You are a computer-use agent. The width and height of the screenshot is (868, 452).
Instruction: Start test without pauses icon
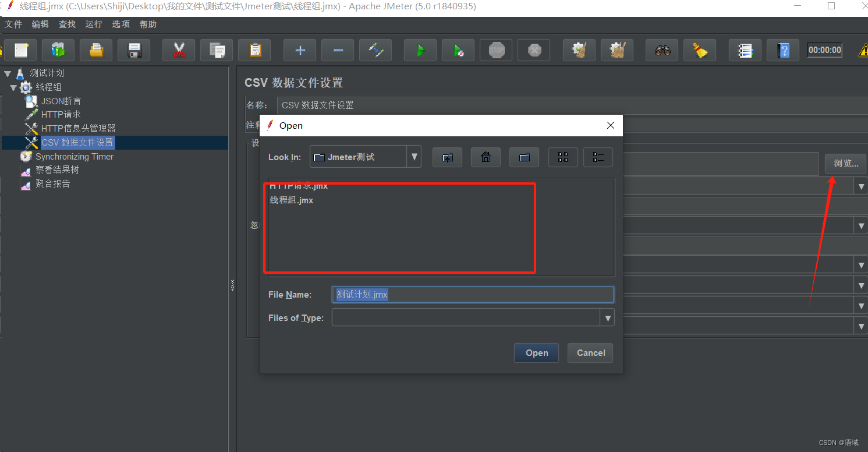pyautogui.click(x=458, y=50)
